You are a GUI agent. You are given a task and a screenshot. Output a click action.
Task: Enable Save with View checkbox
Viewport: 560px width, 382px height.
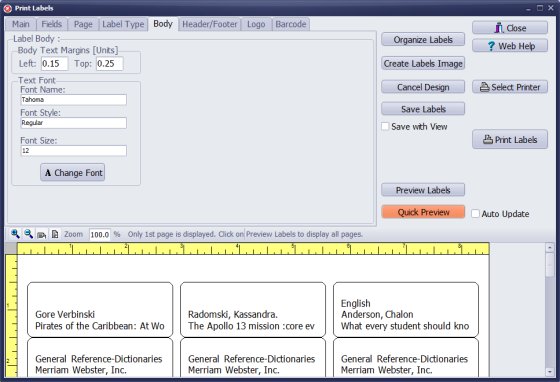[x=385, y=126]
